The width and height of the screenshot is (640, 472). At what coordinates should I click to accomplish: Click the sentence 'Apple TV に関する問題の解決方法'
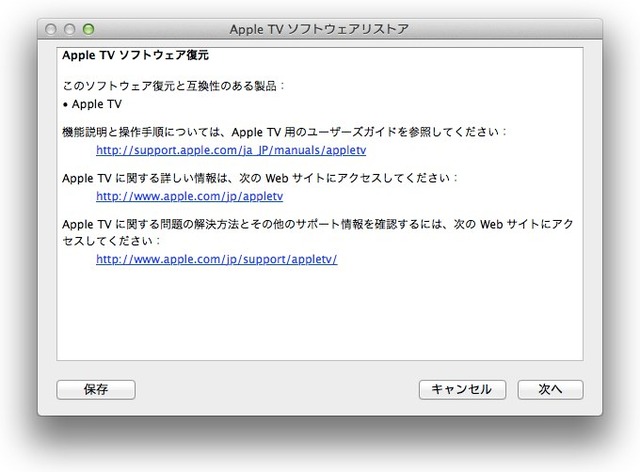pos(318,232)
